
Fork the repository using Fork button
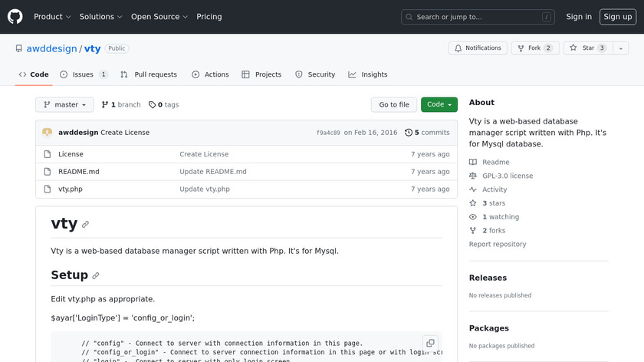point(534,48)
